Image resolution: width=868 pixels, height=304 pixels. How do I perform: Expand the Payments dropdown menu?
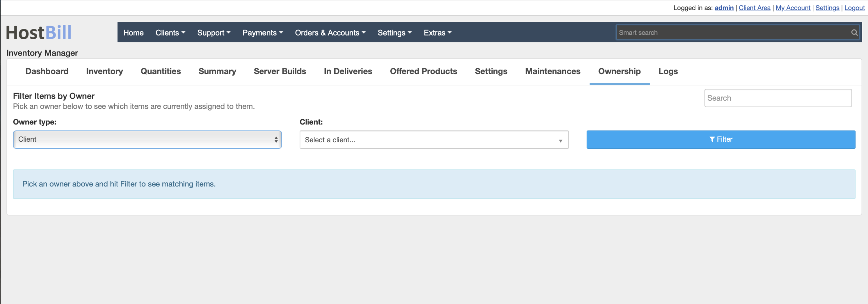[x=262, y=33]
